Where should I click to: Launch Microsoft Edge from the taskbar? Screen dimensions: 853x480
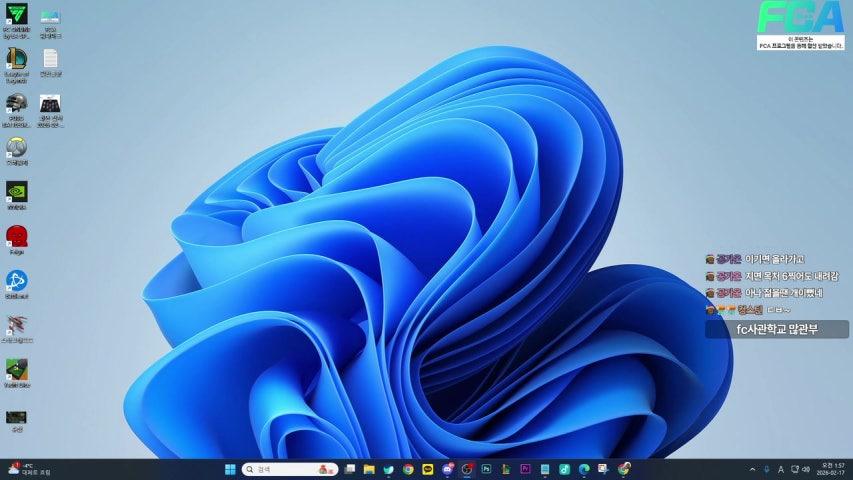point(584,469)
